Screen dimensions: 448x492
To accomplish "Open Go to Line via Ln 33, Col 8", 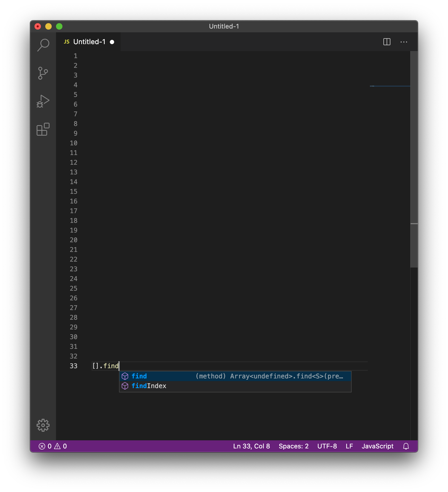I will coord(251,446).
